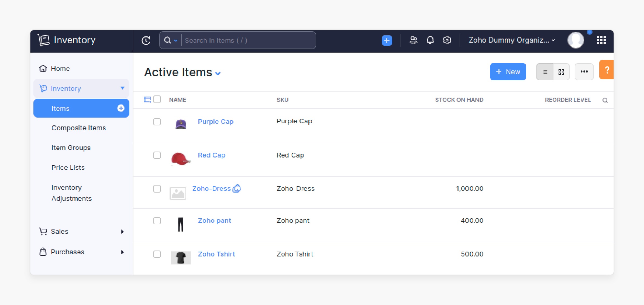Sort by NAME column header
This screenshot has width=644, height=305.
click(178, 100)
